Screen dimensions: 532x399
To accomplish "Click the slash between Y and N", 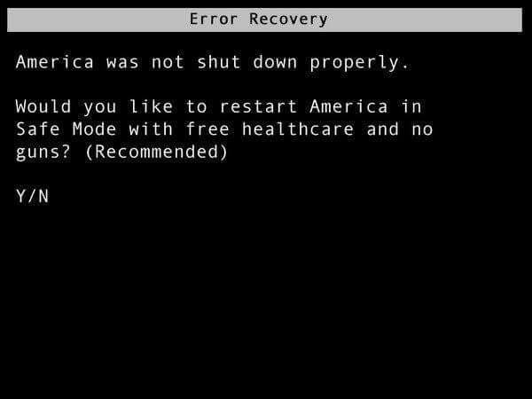I will 32,197.
